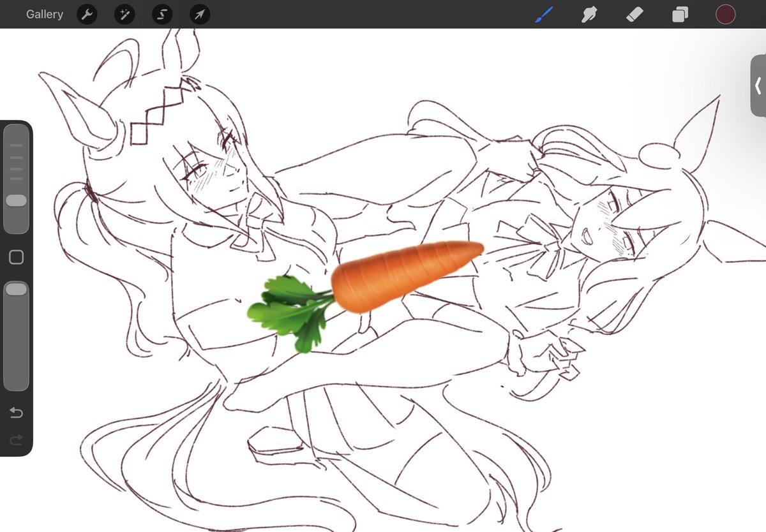Viewport: 766px width, 532px height.
Task: Select the Brush tool
Action: pyautogui.click(x=544, y=14)
